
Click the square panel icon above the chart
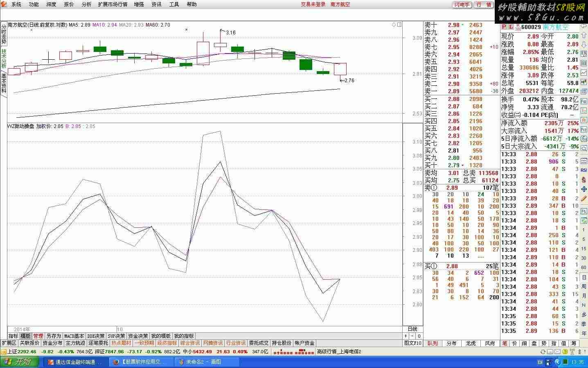[x=399, y=25]
